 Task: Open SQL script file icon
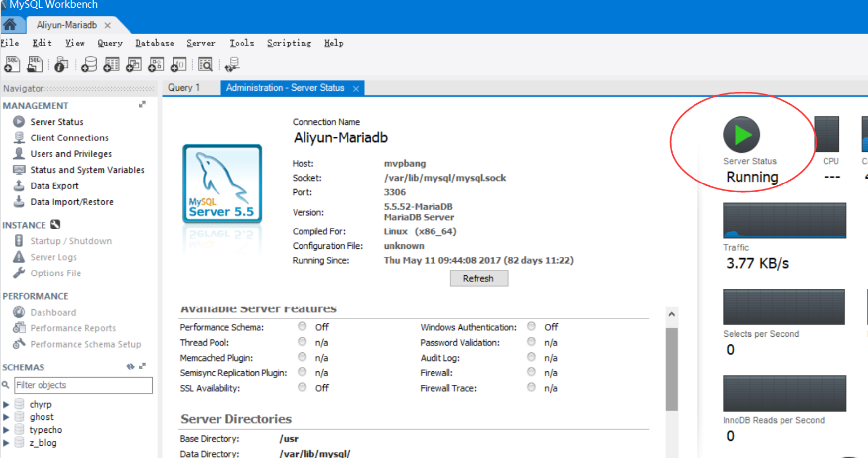click(35, 64)
